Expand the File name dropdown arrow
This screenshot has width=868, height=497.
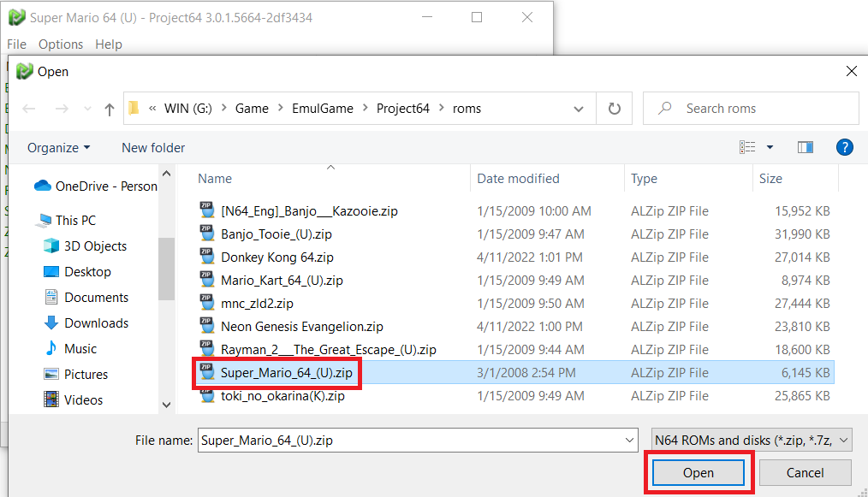tap(629, 441)
